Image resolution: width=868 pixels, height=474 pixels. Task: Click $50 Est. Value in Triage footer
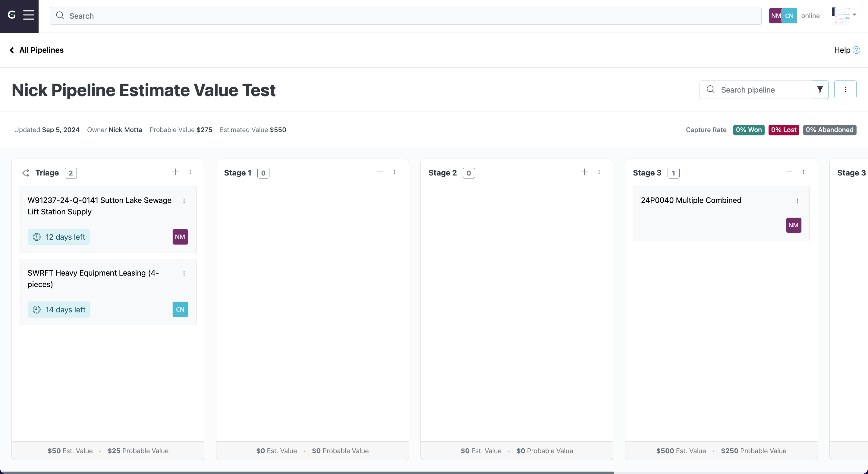click(x=70, y=451)
